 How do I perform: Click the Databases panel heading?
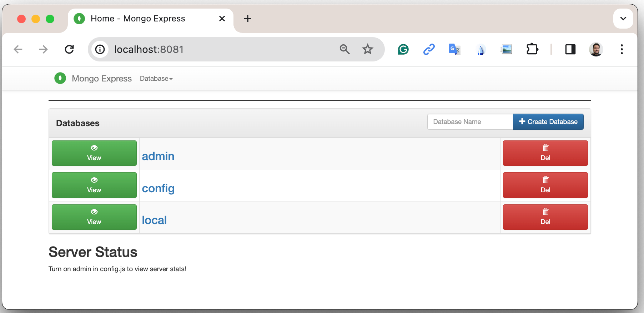click(x=78, y=123)
